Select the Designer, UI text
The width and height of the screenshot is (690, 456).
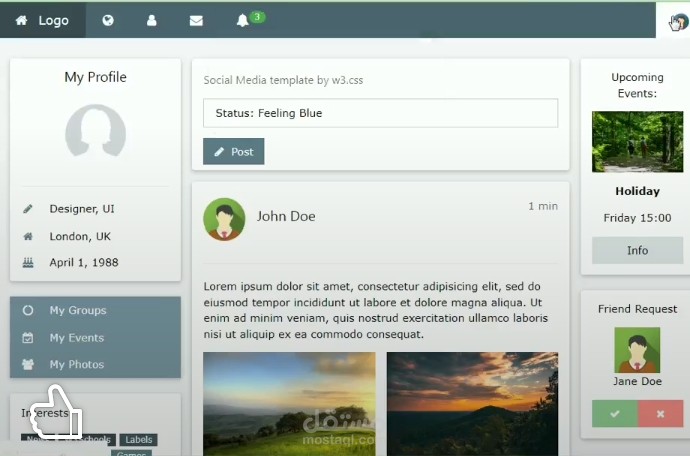tap(82, 209)
